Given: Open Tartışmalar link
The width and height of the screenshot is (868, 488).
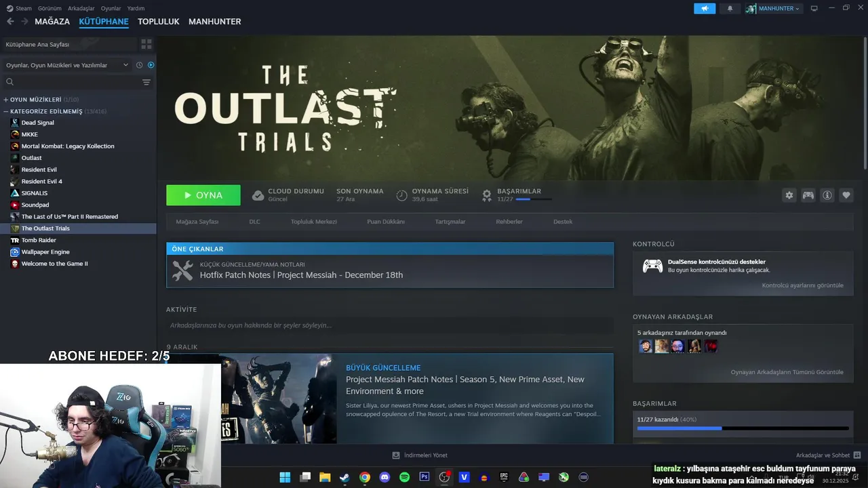Looking at the screenshot, I should point(450,222).
